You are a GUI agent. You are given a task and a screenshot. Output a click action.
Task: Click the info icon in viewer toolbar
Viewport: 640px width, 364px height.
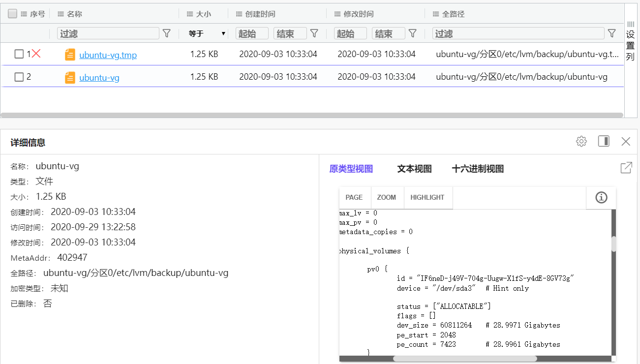tap(601, 198)
